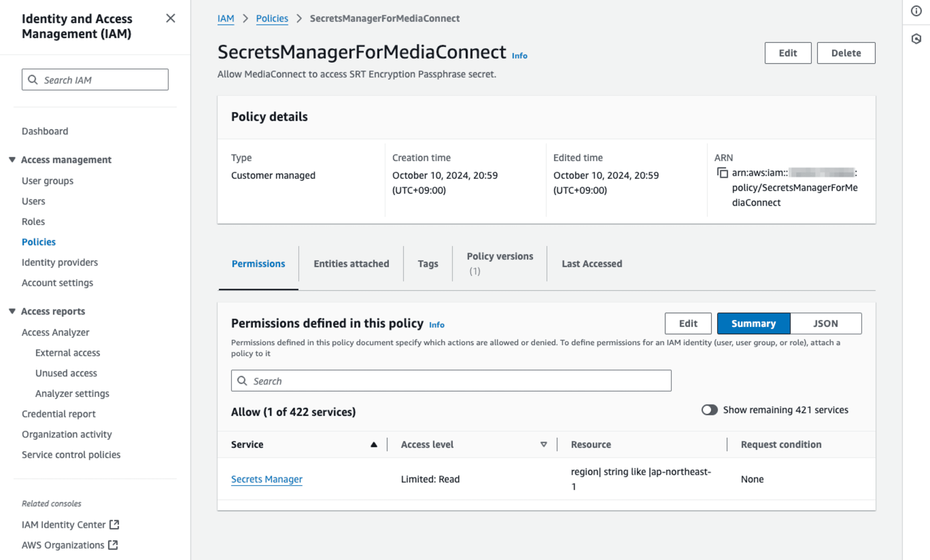This screenshot has width=930, height=560.
Task: Sort by Access level arrow
Action: pos(543,444)
